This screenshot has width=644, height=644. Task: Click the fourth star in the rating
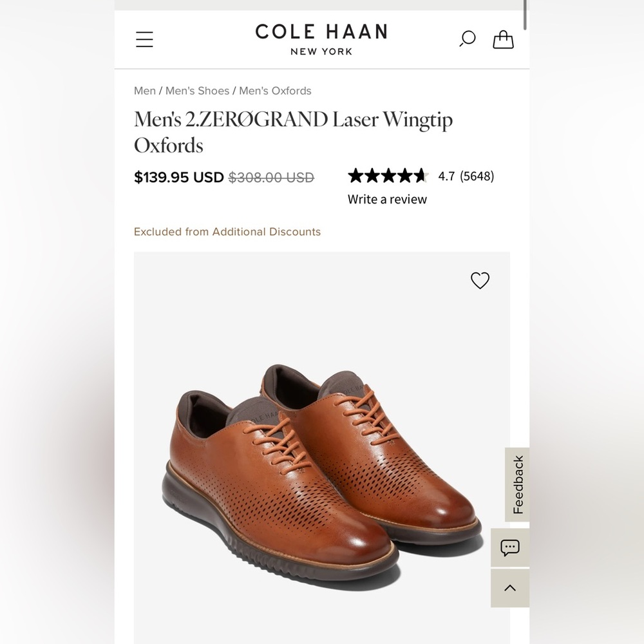tap(404, 175)
